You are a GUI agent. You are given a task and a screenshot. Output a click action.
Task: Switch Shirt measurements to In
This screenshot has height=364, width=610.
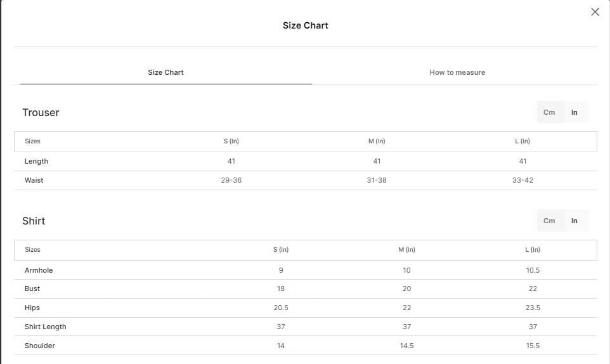pyautogui.click(x=574, y=221)
